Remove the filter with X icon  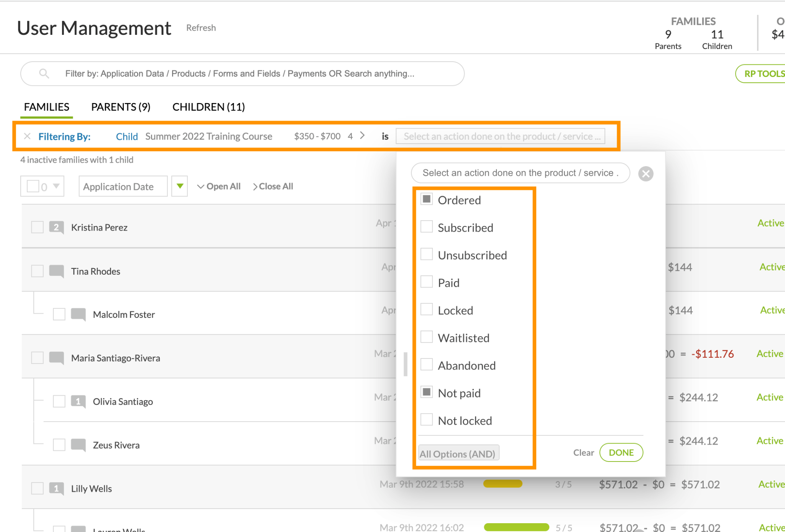pos(27,136)
